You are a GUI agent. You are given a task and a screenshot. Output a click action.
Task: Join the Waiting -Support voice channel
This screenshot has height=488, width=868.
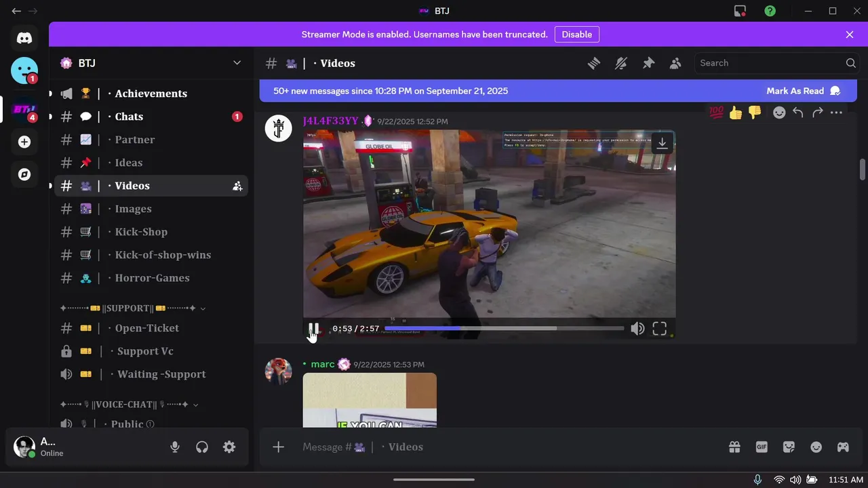(151, 374)
